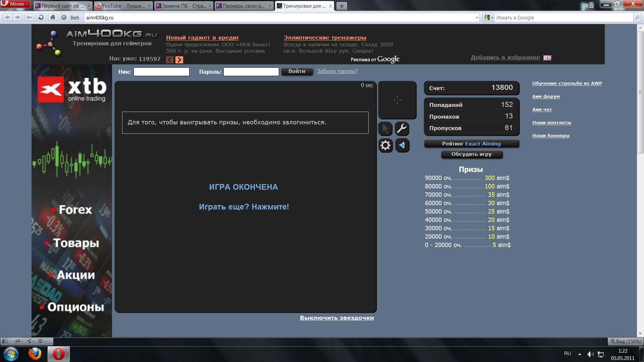Open the Забыли пароль? link
Screen dimensions: 644x362
337,71
